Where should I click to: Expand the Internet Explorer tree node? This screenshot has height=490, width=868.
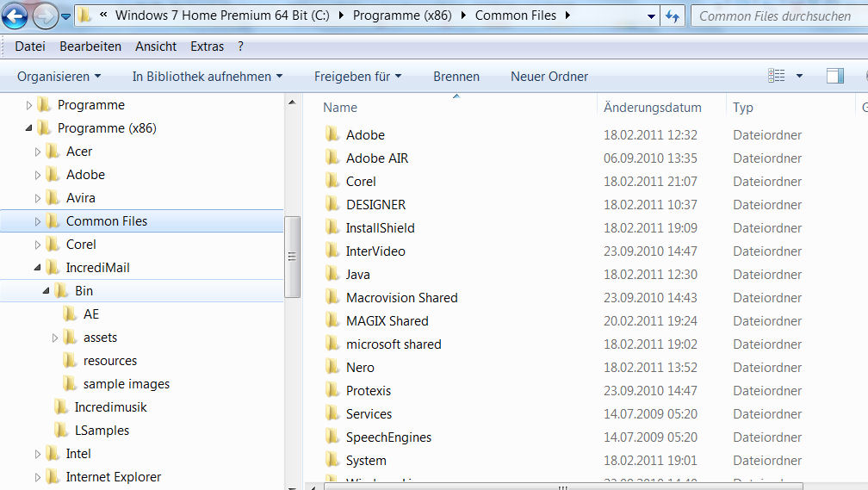(38, 477)
